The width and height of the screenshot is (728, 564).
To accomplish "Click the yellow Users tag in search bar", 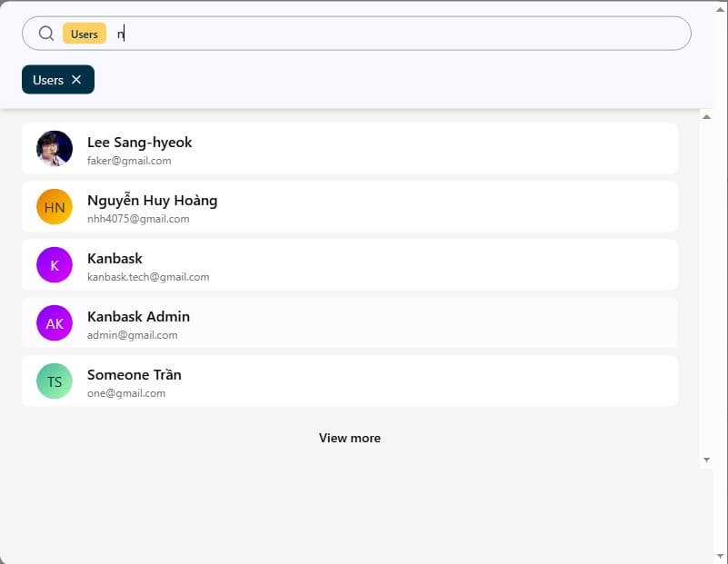I will [85, 34].
